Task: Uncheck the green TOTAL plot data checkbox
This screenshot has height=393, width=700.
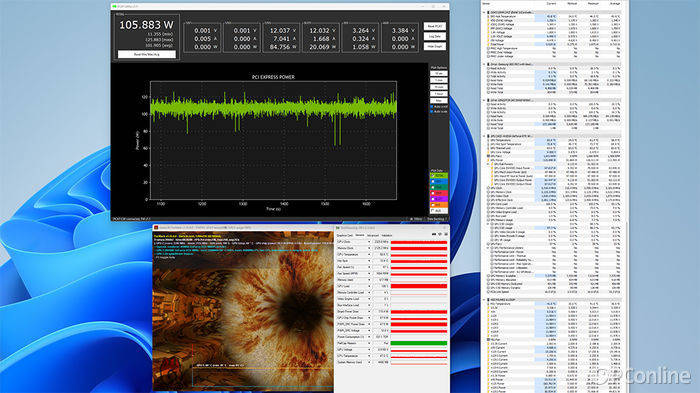Action: (x=433, y=176)
